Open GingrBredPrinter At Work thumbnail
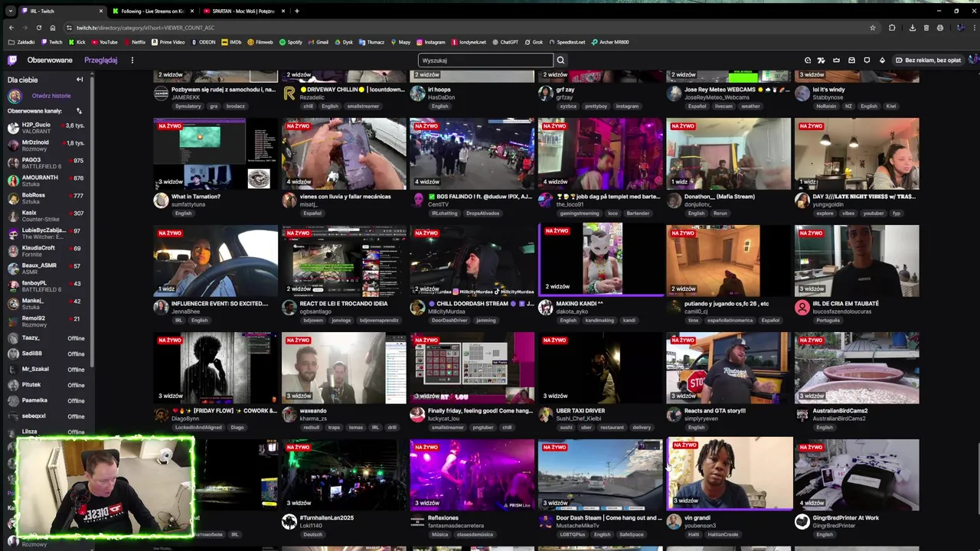The image size is (980, 551). click(857, 474)
